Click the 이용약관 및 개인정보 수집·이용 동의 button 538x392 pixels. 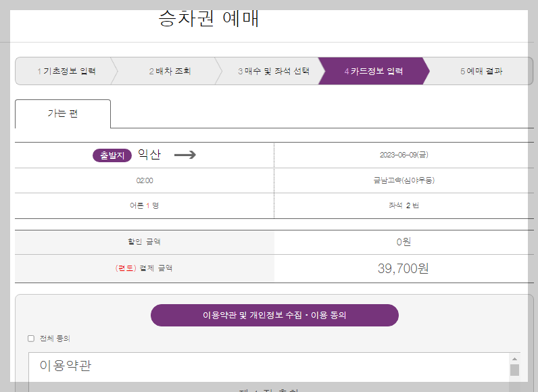pyautogui.click(x=274, y=315)
